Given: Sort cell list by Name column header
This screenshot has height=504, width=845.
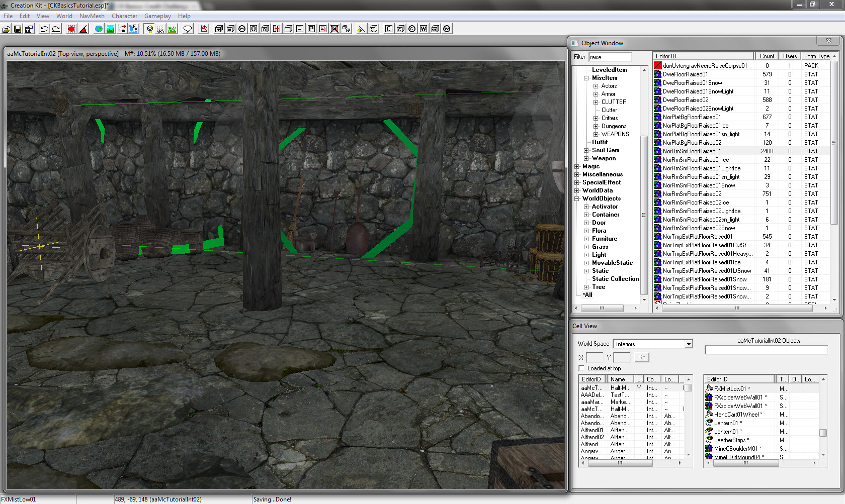Looking at the screenshot, I should 620,379.
